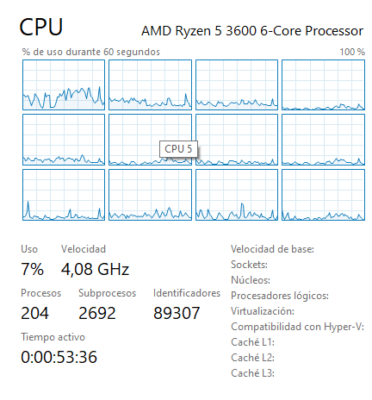Select the third graph in bottom row
The image size is (372, 400).
pyautogui.click(x=236, y=195)
